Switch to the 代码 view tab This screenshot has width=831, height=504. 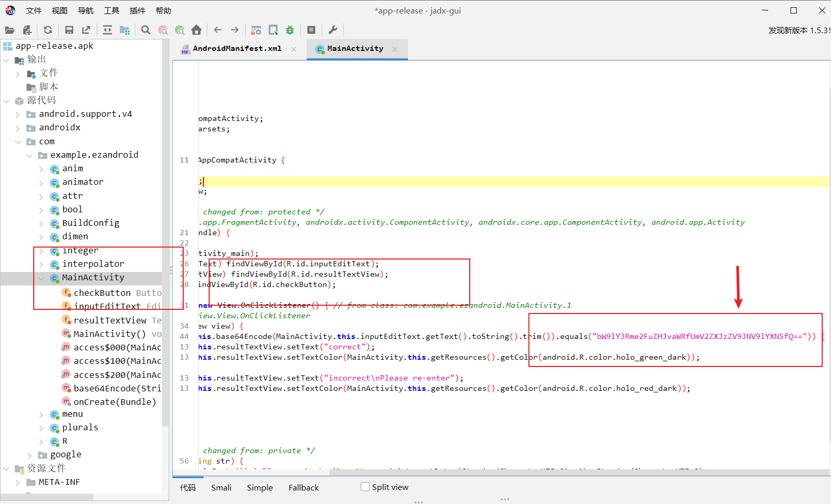(188, 487)
